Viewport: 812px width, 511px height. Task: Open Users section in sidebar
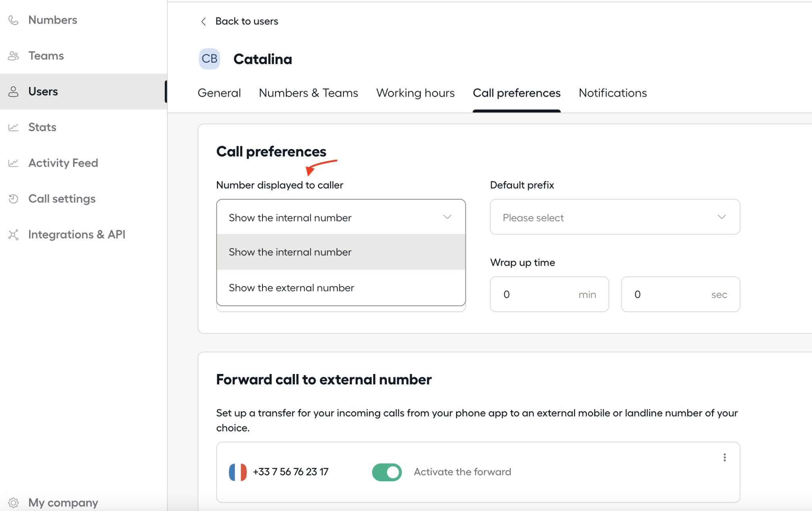coord(83,92)
